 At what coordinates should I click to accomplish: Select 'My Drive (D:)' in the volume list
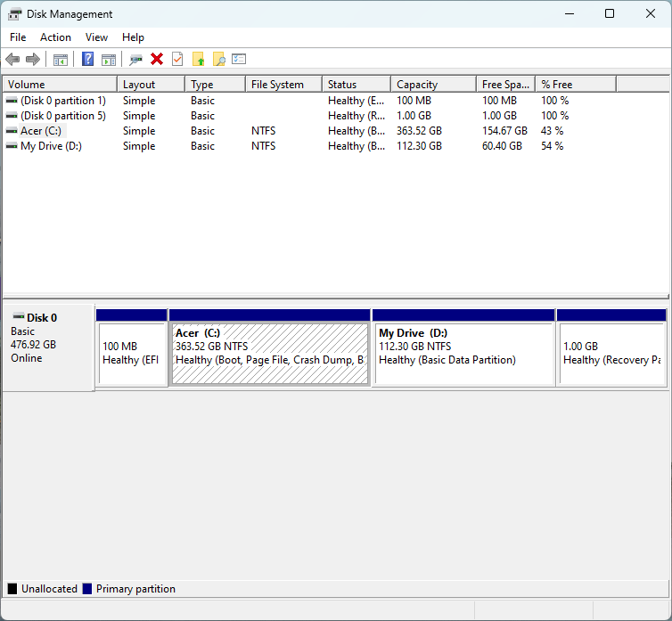pos(51,146)
